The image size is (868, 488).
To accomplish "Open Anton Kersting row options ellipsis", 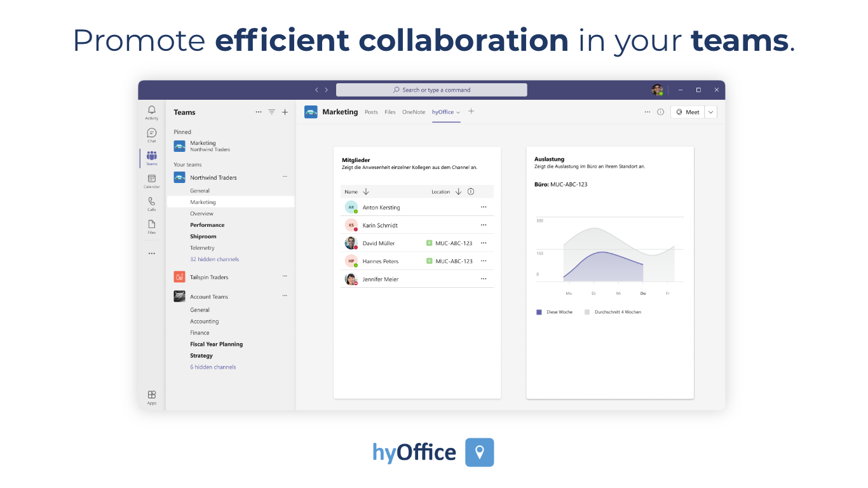I will 483,207.
